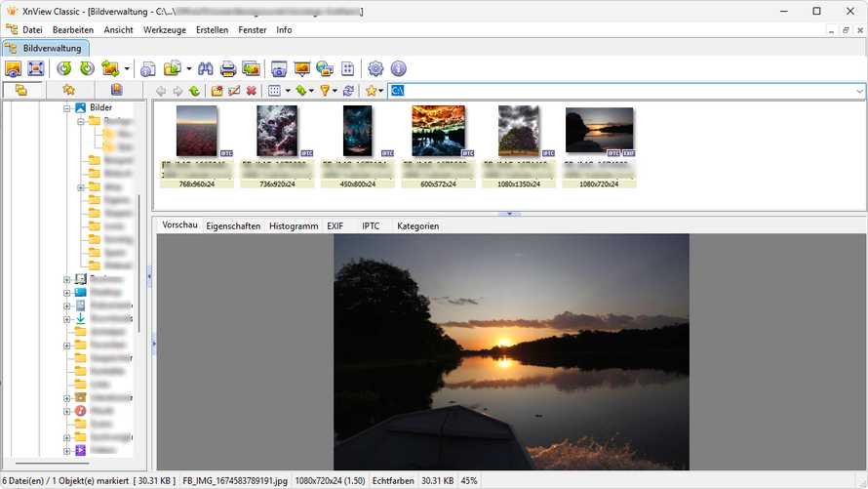Select the 600x572x24 image thumbnail
The width and height of the screenshot is (868, 489).
[x=438, y=132]
